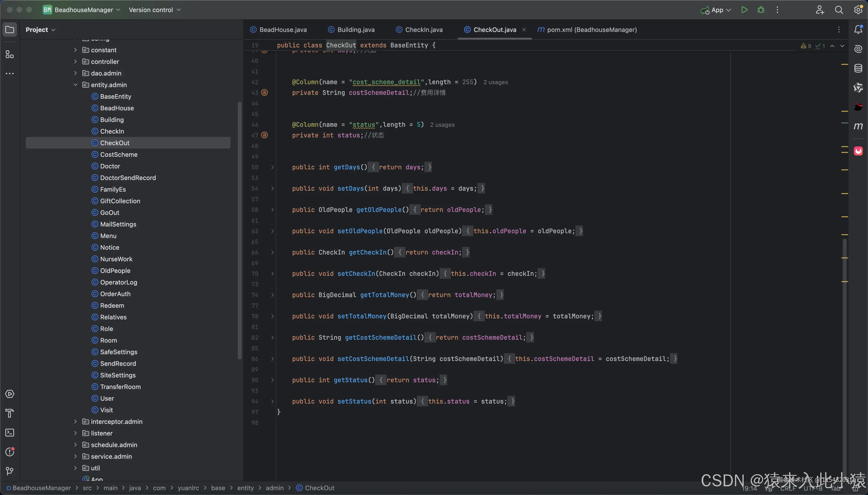This screenshot has height=495, width=868.
Task: Open the Notifications bell
Action: tap(858, 30)
